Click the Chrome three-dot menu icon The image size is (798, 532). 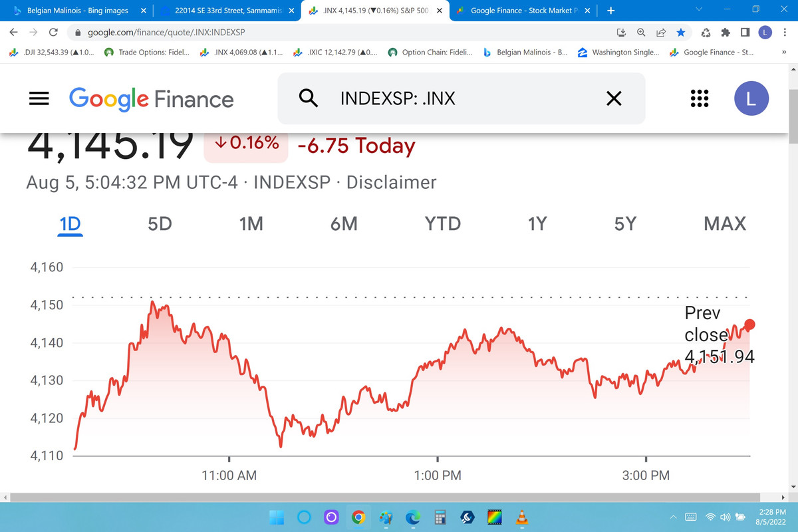point(785,32)
